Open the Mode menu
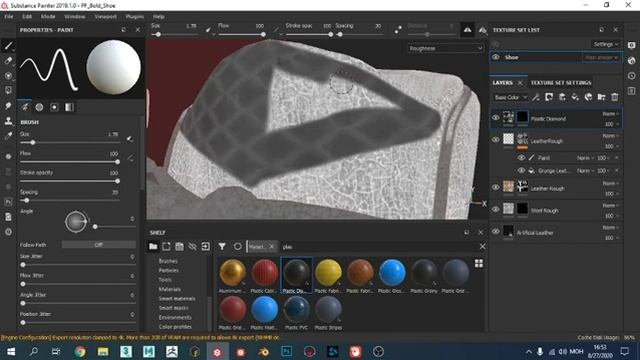640x360 pixels. [x=48, y=17]
